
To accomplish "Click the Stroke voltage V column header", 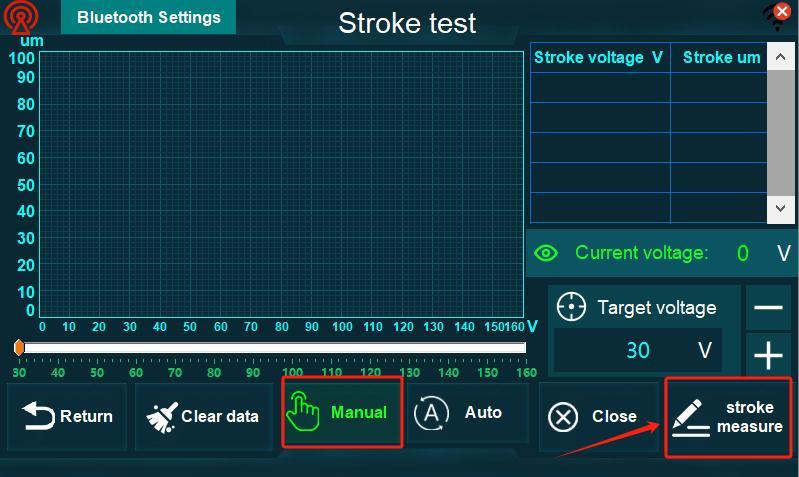I will (598, 58).
